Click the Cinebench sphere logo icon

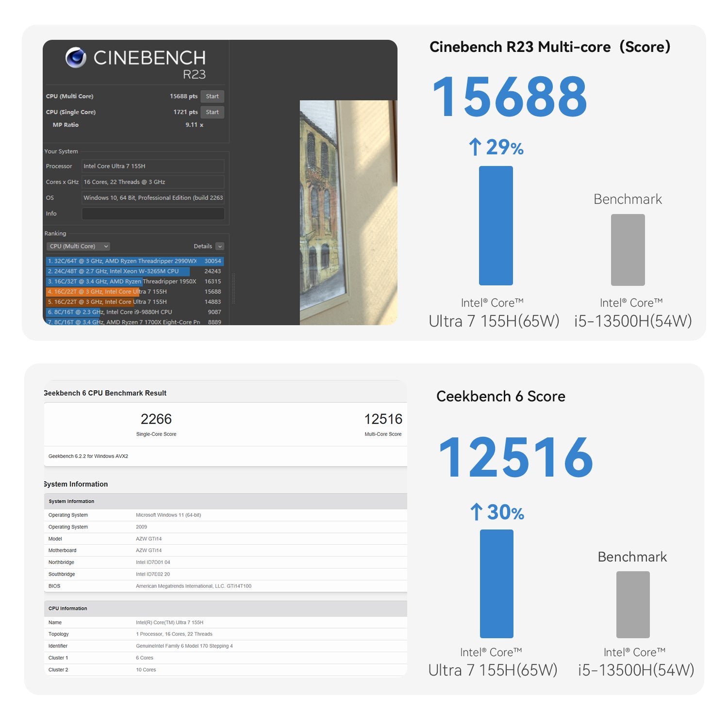click(76, 58)
